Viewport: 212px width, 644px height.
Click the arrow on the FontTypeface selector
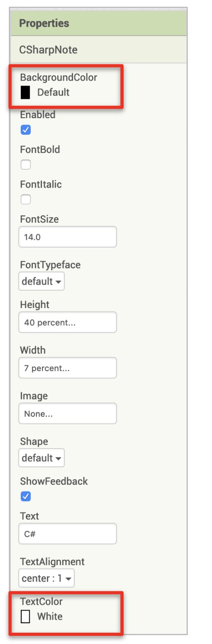59,282
